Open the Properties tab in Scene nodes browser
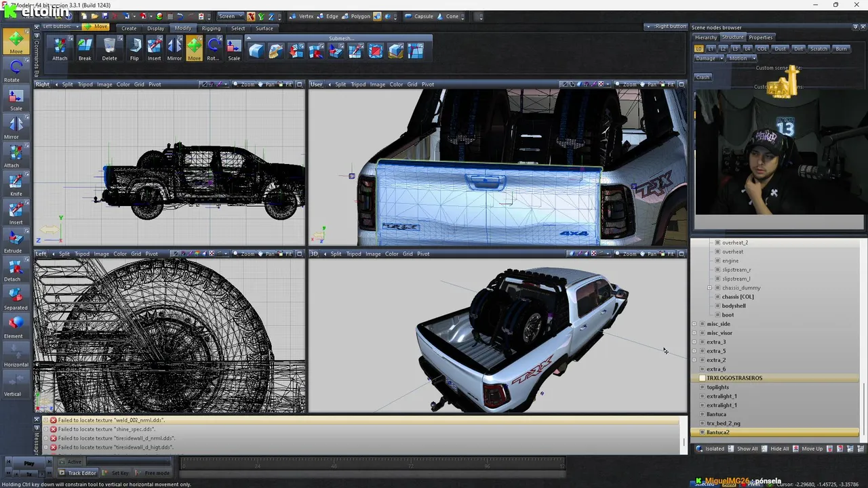Viewport: 868px width, 488px height. [x=760, y=37]
